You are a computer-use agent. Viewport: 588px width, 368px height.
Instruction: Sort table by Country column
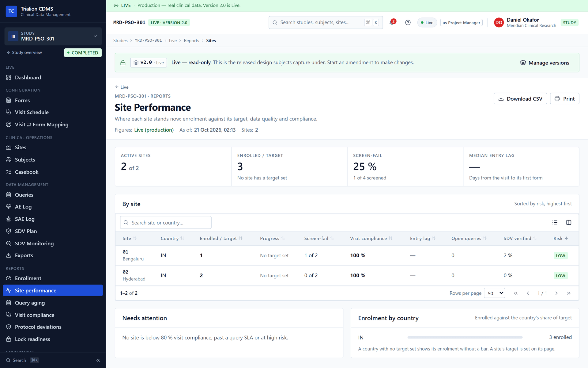point(172,238)
